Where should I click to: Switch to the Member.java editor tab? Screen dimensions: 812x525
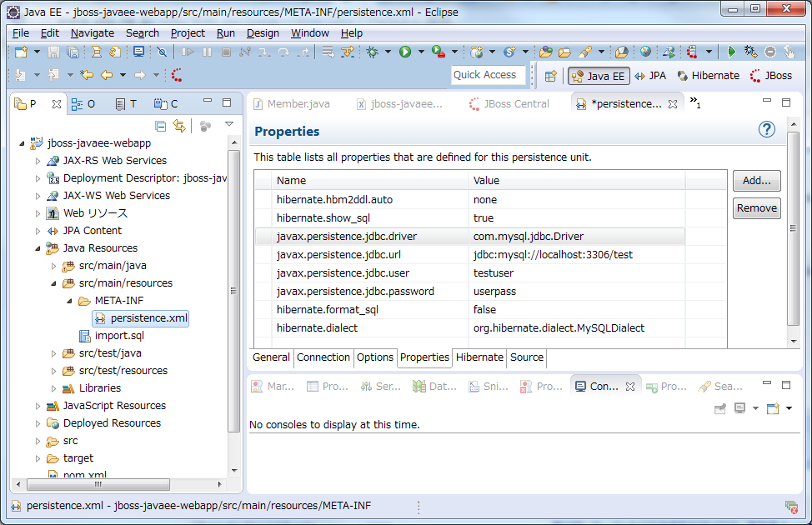coord(292,104)
